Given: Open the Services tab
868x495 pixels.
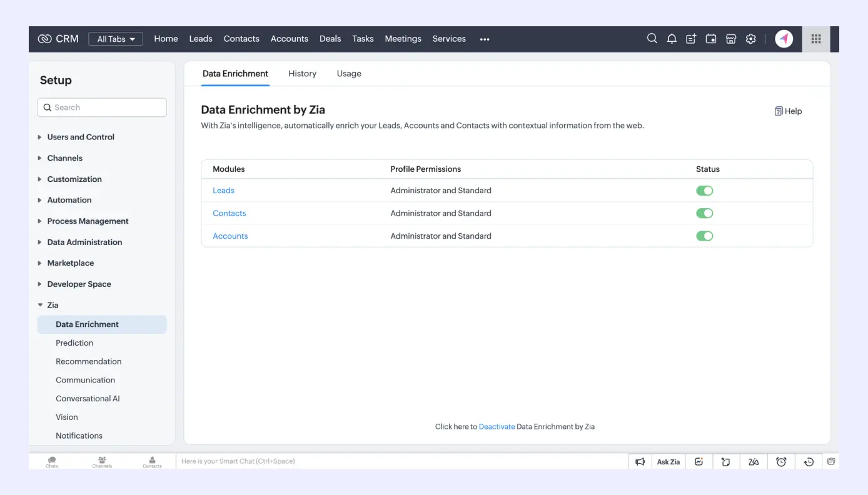Looking at the screenshot, I should (449, 39).
